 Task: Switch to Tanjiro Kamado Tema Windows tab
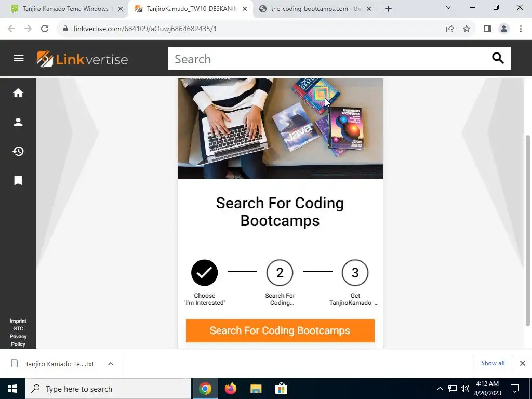point(65,9)
